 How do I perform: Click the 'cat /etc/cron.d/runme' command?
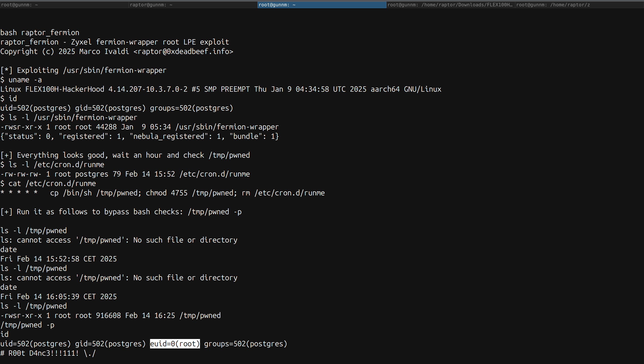coord(52,184)
